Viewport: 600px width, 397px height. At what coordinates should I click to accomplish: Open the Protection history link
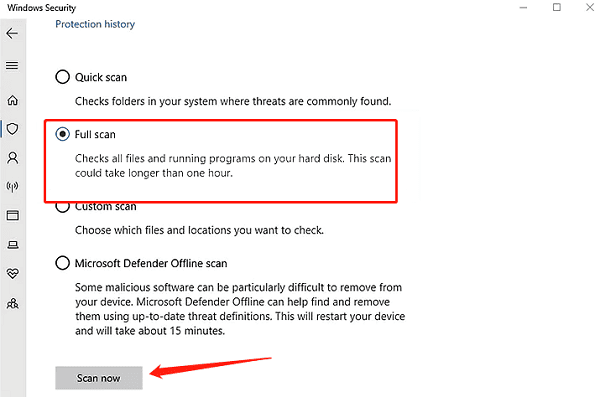[x=95, y=24]
